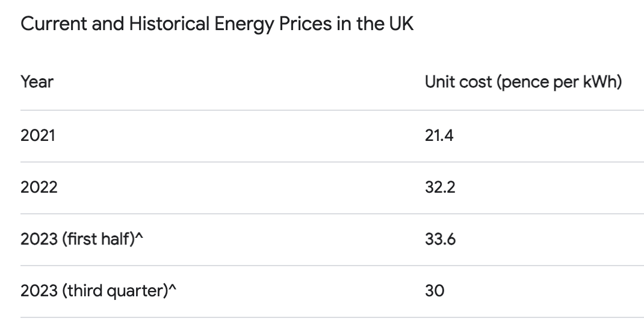Click the table title about UK energy prices
The height and width of the screenshot is (324, 644).
click(x=217, y=25)
